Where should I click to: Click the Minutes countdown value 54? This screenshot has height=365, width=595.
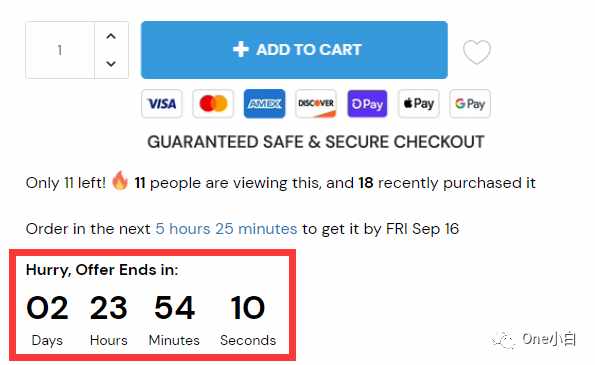175,308
